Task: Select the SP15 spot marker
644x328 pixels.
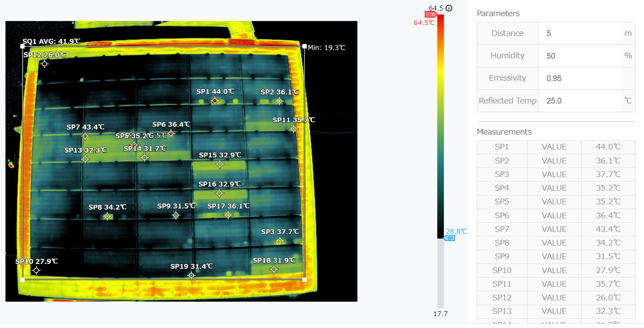Action: 220,164
